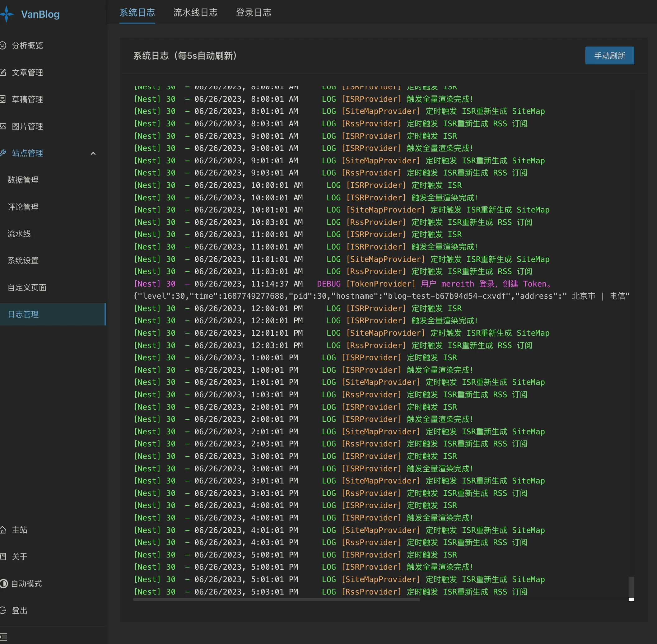Click the 站点管理 wrench menu header
Viewport: 657px width, 644px height.
[27, 153]
